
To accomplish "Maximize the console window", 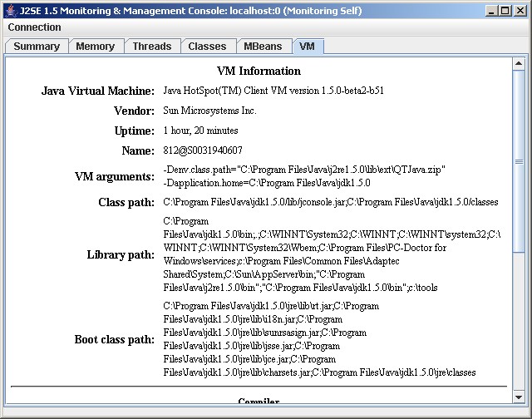I will coord(505,11).
